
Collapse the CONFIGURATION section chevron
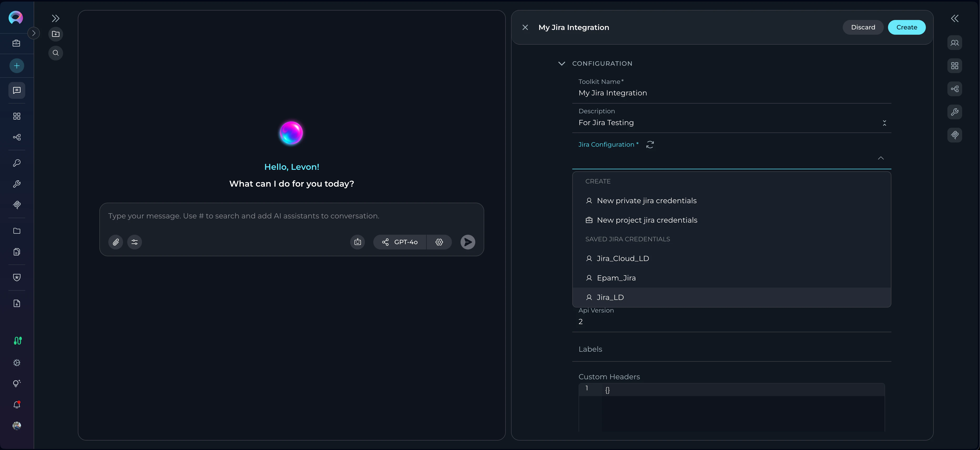562,64
